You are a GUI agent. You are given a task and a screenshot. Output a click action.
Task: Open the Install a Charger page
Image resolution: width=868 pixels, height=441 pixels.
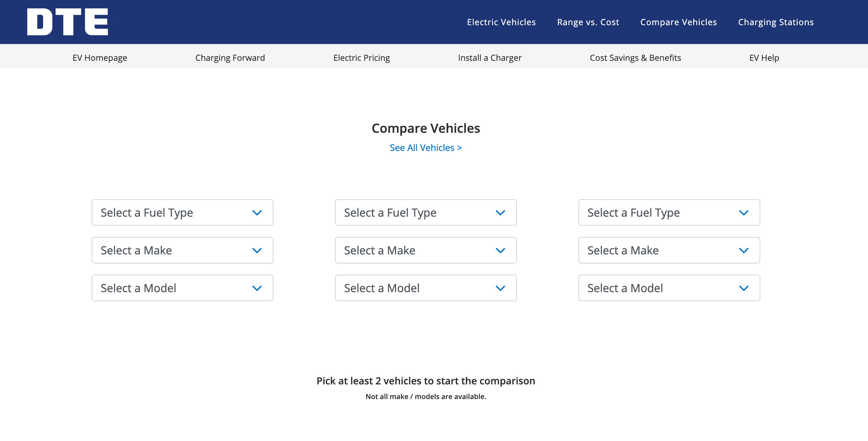[x=490, y=58]
